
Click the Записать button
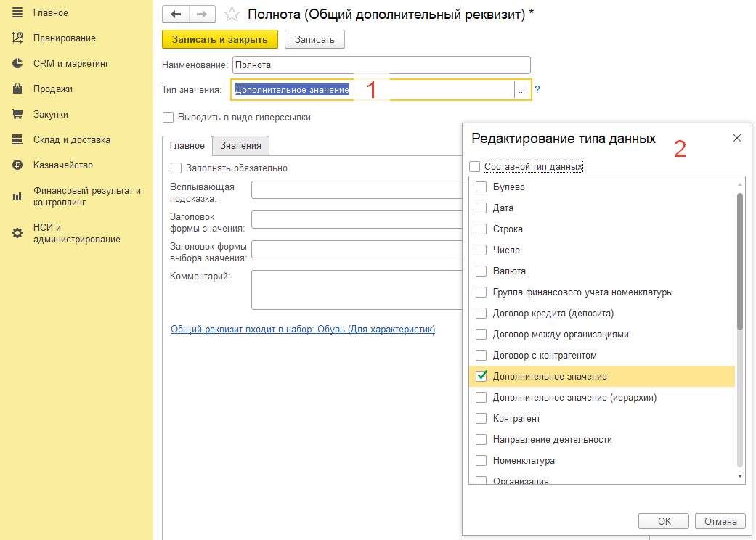(314, 39)
